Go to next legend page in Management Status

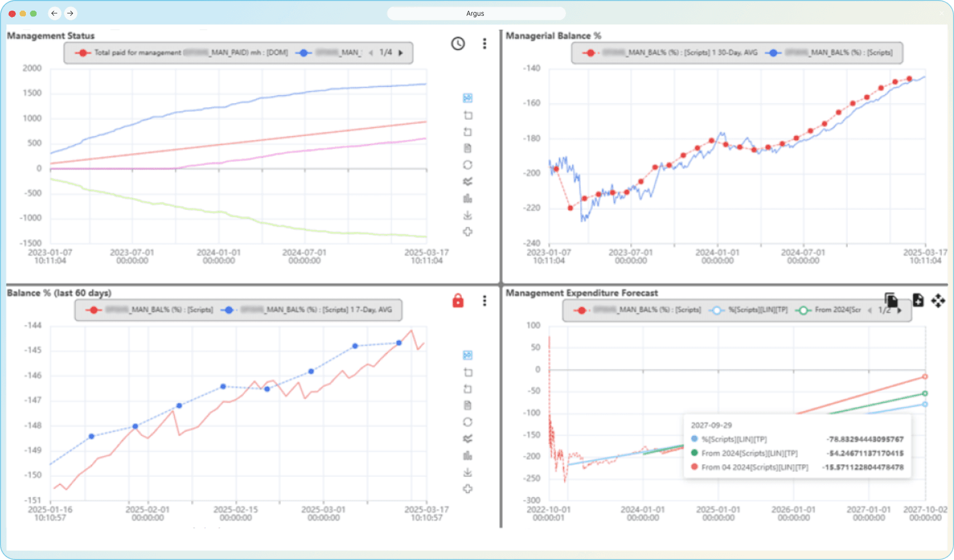[x=401, y=52]
